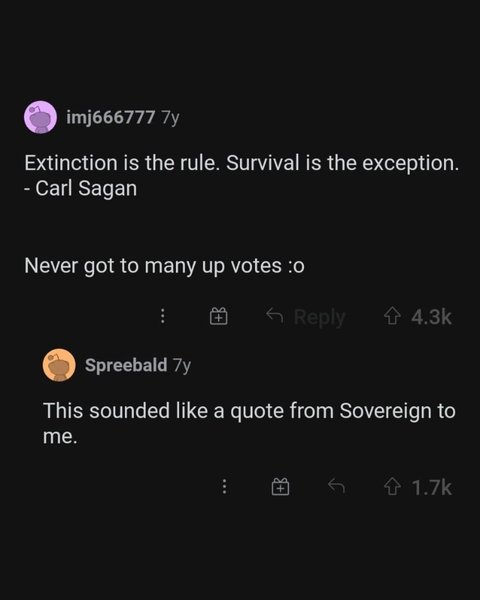
Task: Click the 1.7k vote count
Action: 432,488
